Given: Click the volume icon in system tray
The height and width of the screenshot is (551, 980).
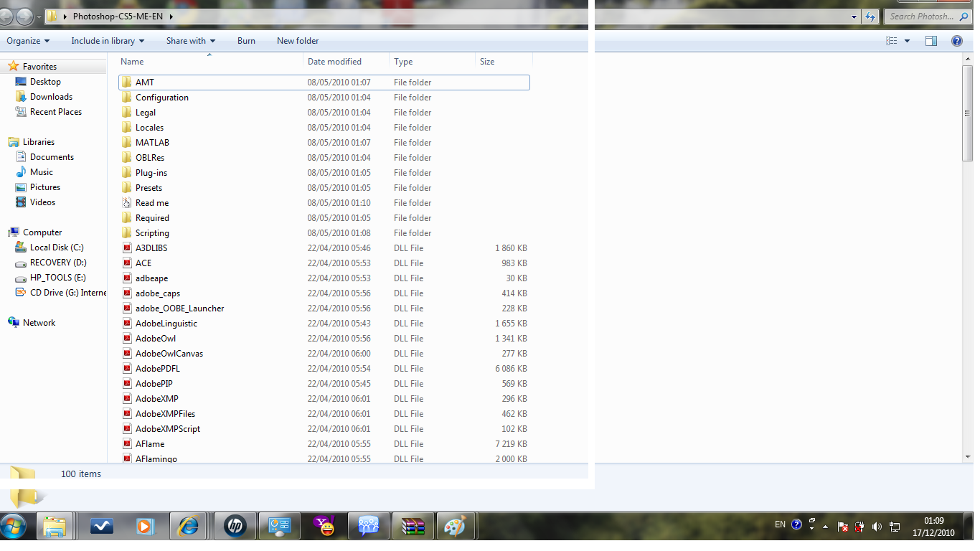Looking at the screenshot, I should (x=877, y=527).
